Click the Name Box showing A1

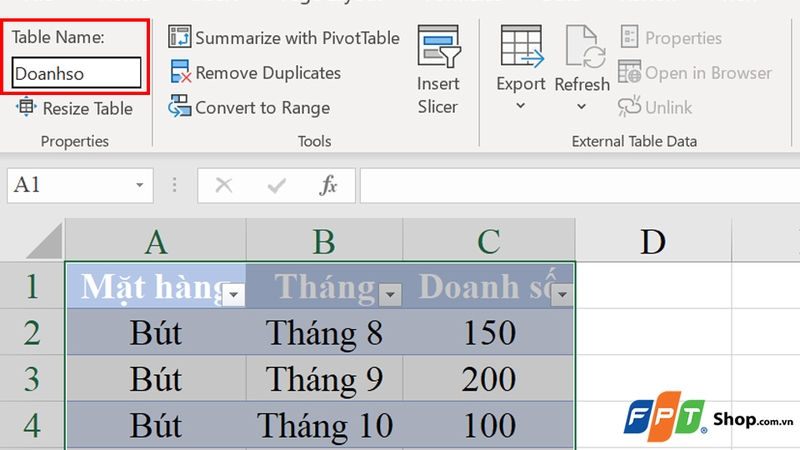click(x=80, y=185)
